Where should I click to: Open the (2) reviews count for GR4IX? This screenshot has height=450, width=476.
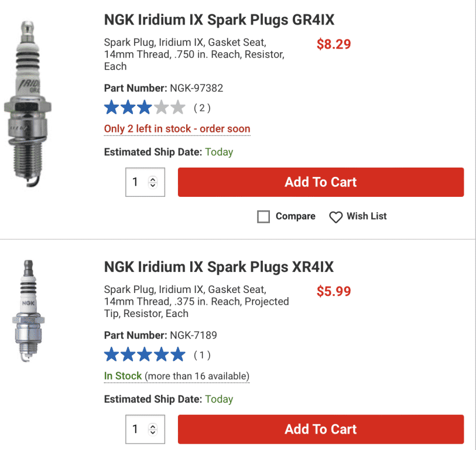point(202,108)
